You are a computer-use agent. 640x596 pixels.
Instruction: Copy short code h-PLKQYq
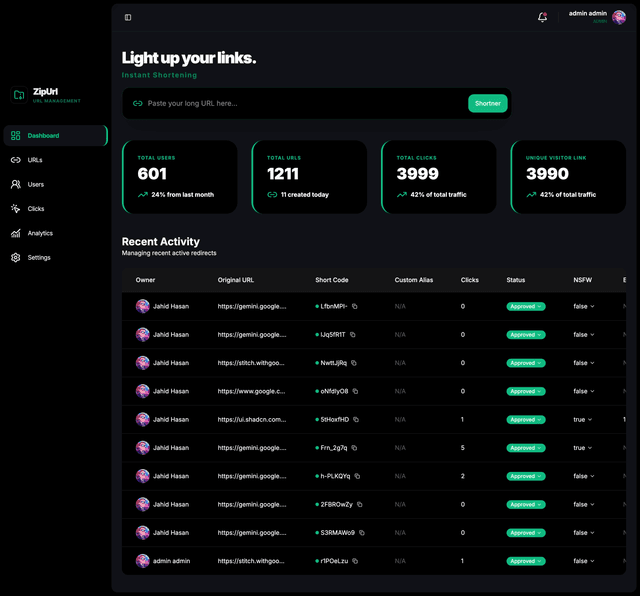(357, 476)
